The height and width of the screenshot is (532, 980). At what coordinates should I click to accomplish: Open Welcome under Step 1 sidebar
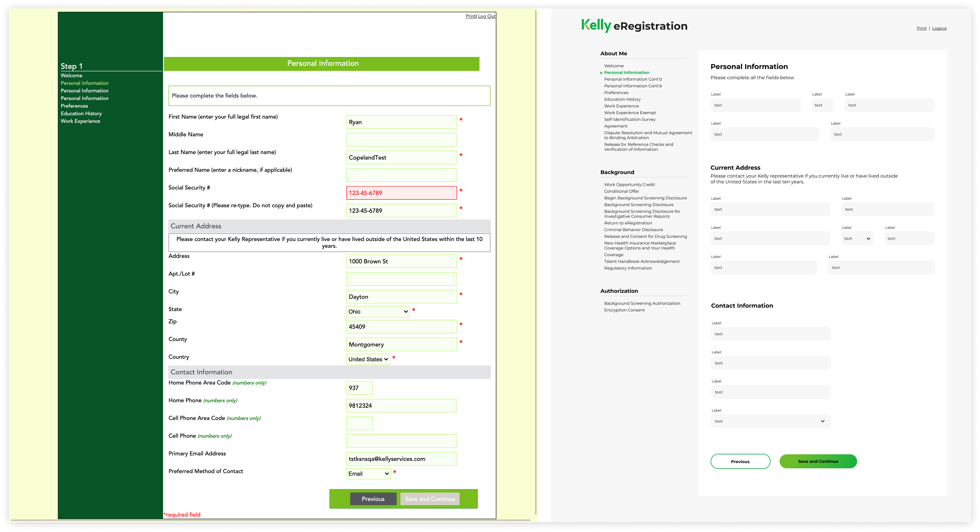(x=71, y=75)
